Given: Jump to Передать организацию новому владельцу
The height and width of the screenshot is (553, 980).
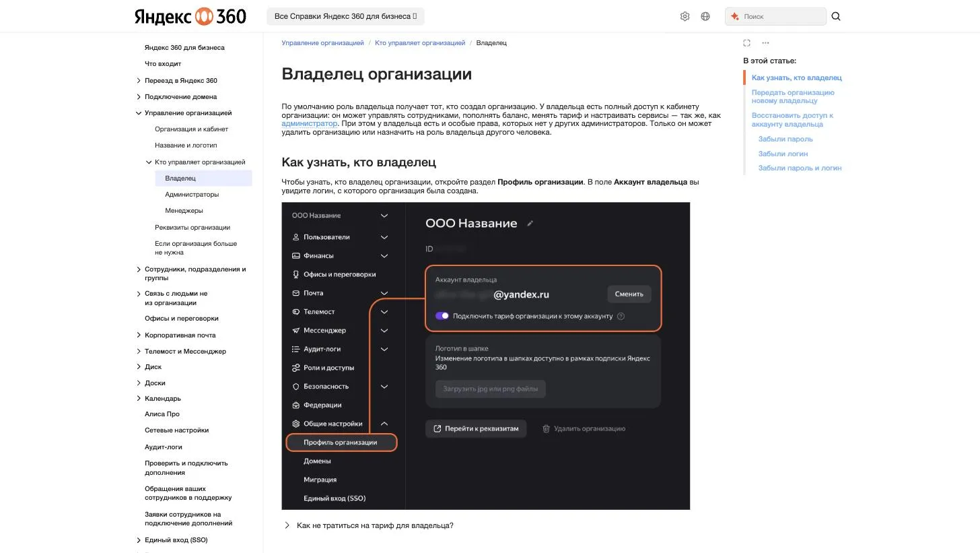Looking at the screenshot, I should (793, 97).
